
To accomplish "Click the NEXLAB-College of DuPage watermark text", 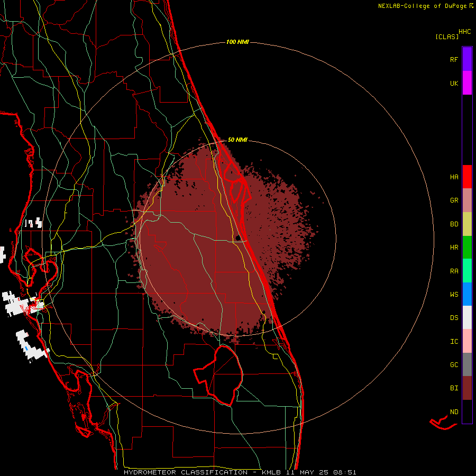I will [424, 6].
